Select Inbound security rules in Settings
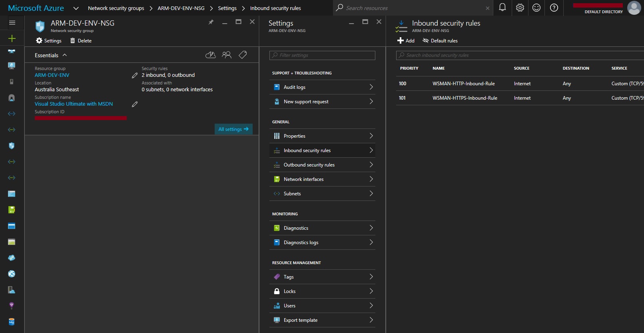Screen dimensions: 644x333 pos(322,150)
